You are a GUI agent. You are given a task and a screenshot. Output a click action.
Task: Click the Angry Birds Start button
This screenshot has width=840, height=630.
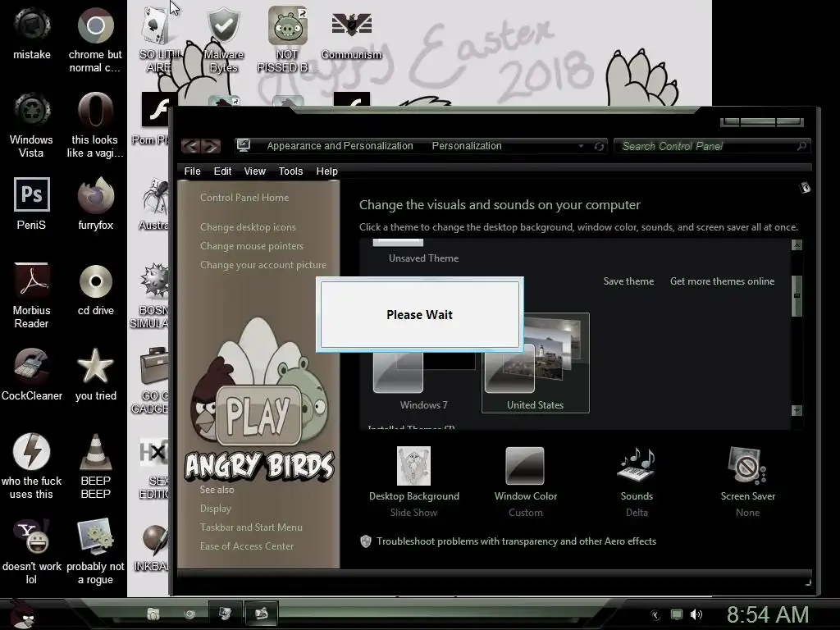22,614
